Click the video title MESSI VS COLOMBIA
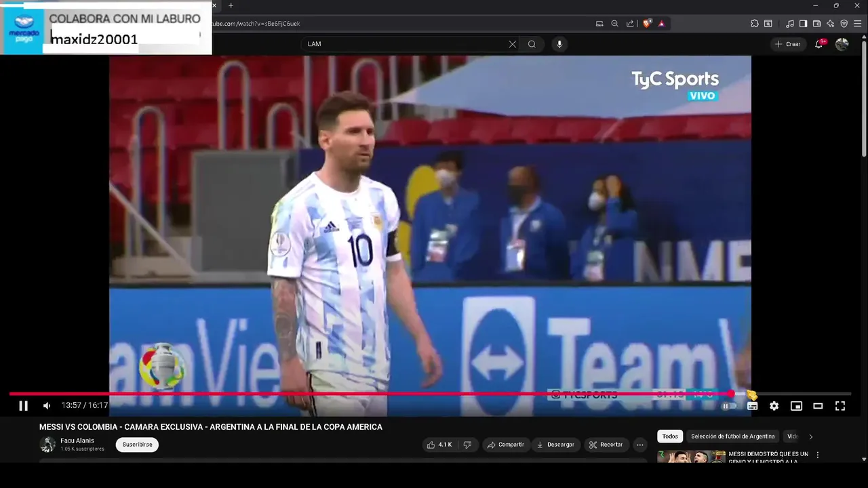The image size is (868, 488). [x=211, y=427]
